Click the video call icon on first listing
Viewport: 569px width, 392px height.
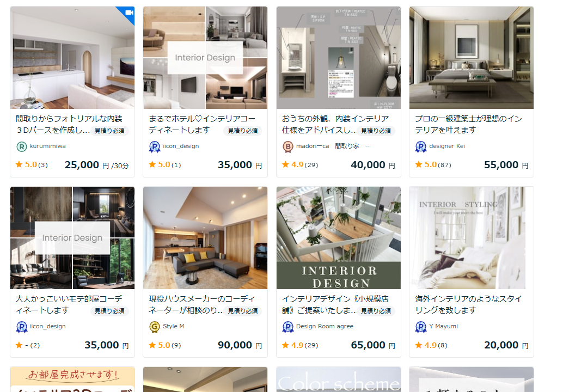point(129,13)
